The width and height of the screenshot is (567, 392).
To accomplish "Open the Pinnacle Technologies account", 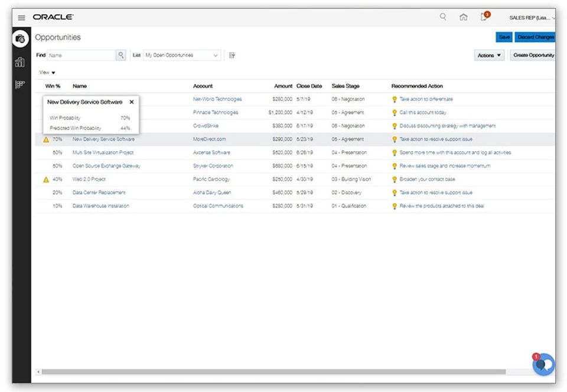I will click(x=216, y=112).
